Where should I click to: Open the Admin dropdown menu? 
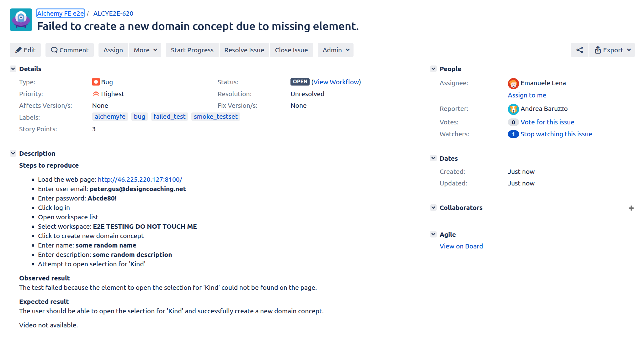336,50
